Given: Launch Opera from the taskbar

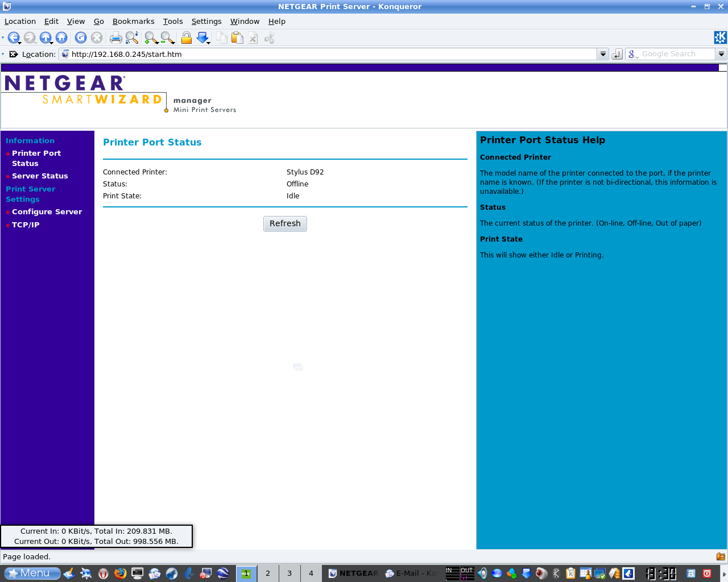Looking at the screenshot, I should pyautogui.click(x=103, y=573).
